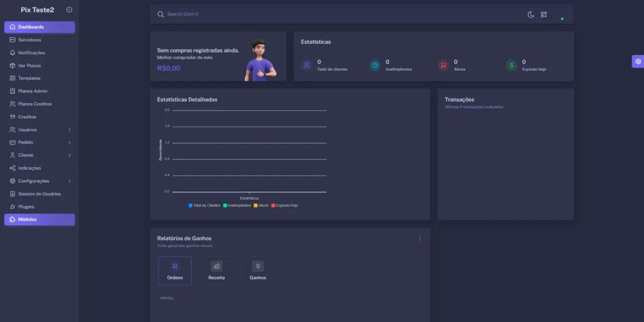Open the shortcuts grid icon in top bar

click(x=544, y=15)
